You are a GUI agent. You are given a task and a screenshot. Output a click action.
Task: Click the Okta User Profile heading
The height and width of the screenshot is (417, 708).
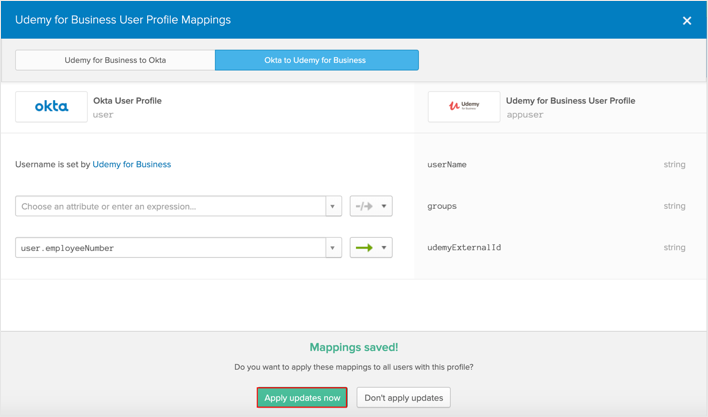click(x=127, y=100)
